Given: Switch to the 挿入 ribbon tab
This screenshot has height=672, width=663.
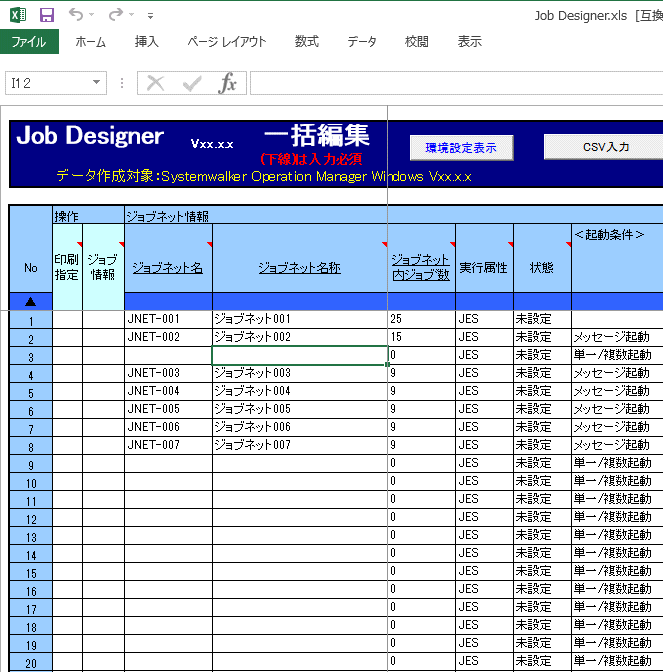Looking at the screenshot, I should pyautogui.click(x=147, y=42).
